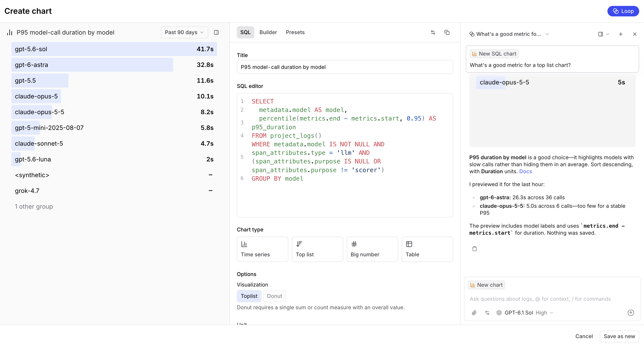Click the Loop conversation icon in header
The width and height of the screenshot is (644, 346).
(472, 34)
